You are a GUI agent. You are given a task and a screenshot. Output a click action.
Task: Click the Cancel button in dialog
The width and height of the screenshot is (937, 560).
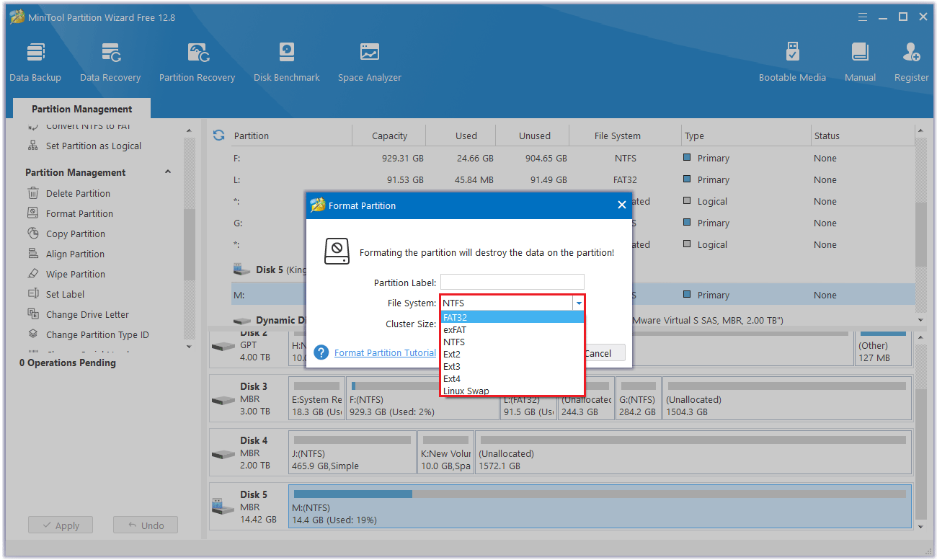[604, 353]
